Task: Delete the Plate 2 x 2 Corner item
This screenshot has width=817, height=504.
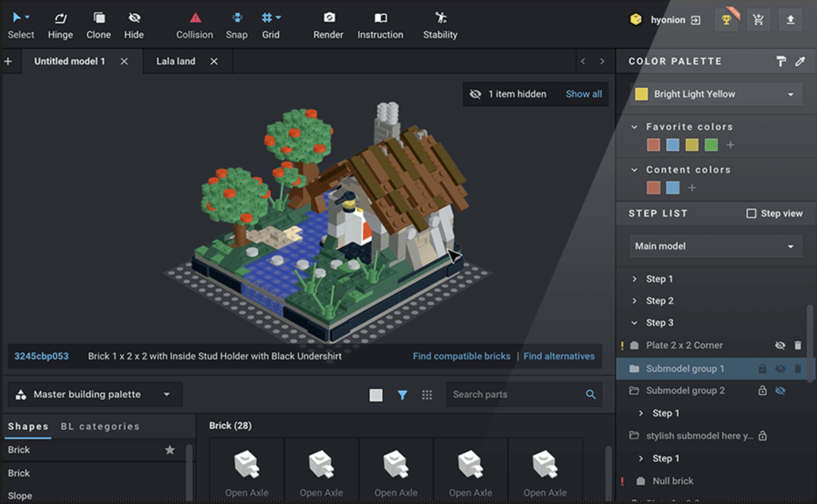Action: tap(798, 345)
